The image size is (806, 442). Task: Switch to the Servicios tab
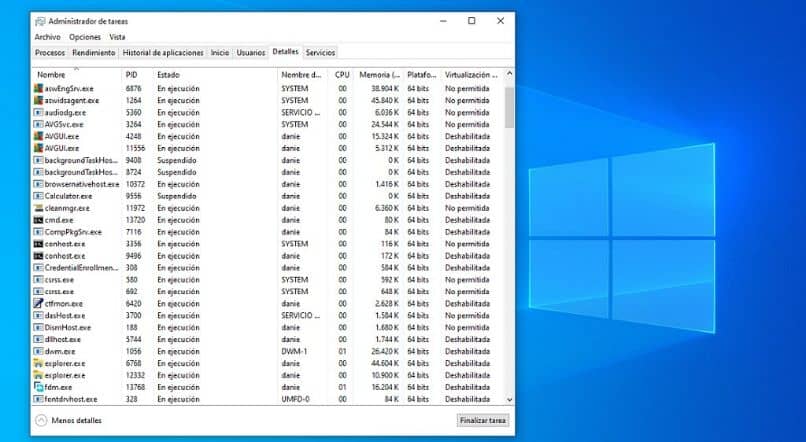[320, 52]
